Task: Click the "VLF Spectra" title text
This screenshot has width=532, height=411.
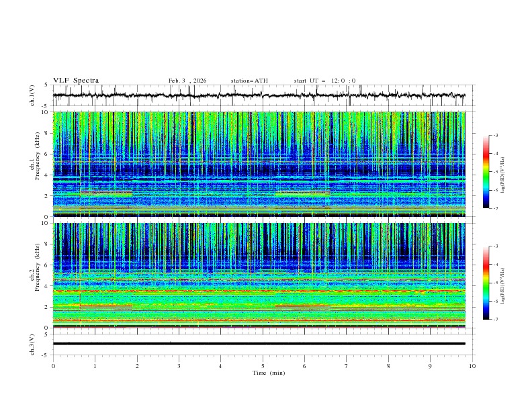Action: pos(76,81)
